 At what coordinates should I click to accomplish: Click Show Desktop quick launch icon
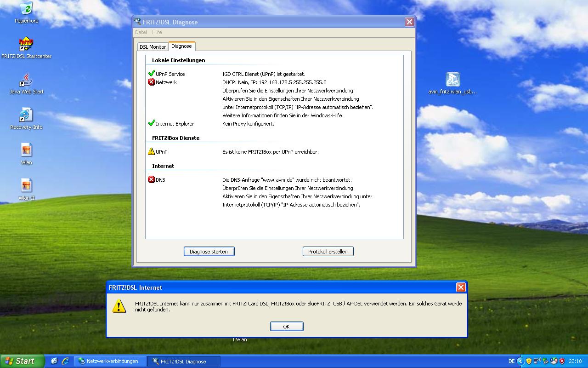pyautogui.click(x=54, y=361)
